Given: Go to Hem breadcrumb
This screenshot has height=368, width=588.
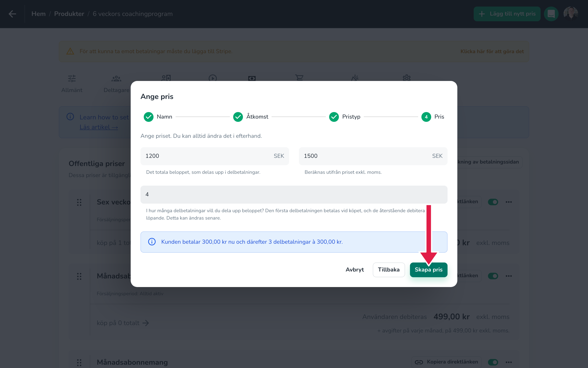Looking at the screenshot, I should pos(38,14).
